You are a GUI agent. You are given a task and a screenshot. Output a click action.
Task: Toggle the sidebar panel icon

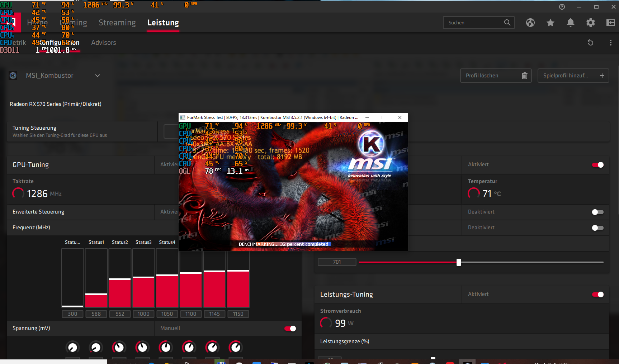point(611,23)
